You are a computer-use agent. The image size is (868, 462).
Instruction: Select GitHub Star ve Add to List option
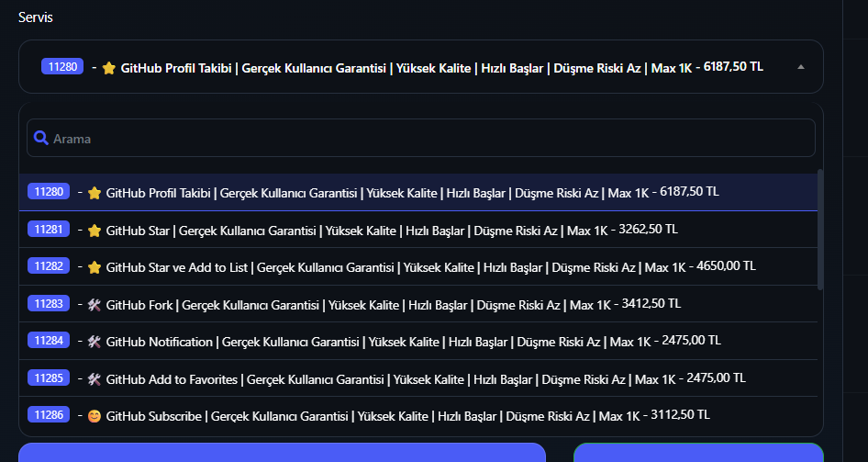click(x=418, y=266)
